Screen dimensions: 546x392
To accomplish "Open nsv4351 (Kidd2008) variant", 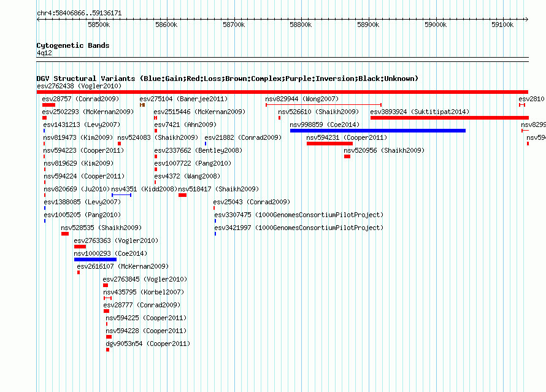I will tap(144, 189).
